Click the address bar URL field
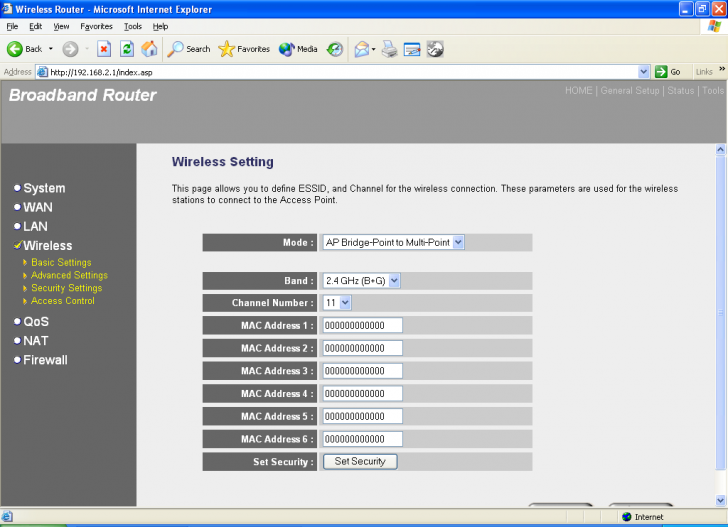This screenshot has width=728, height=527. [343, 72]
